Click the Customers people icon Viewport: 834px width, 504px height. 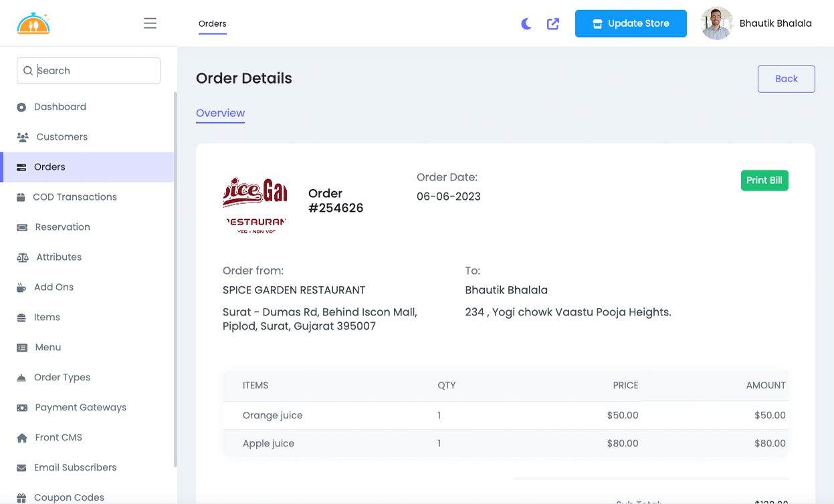(22, 137)
